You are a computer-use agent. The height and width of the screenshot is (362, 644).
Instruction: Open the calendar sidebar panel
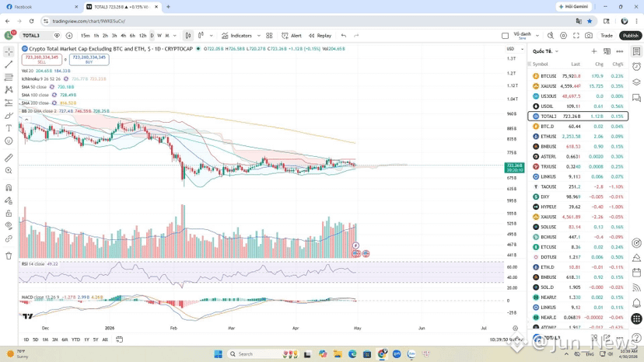point(636,273)
